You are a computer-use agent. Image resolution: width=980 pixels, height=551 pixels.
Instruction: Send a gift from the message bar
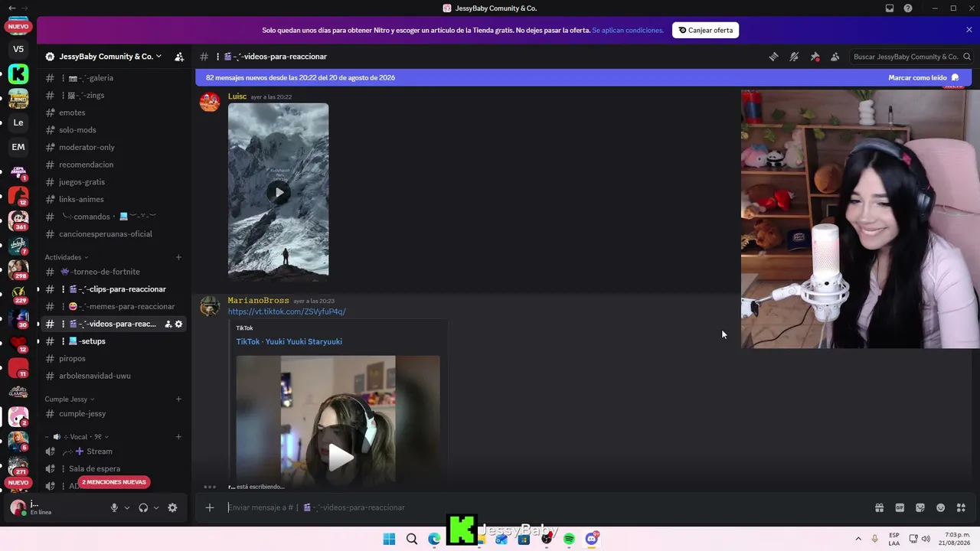click(879, 507)
